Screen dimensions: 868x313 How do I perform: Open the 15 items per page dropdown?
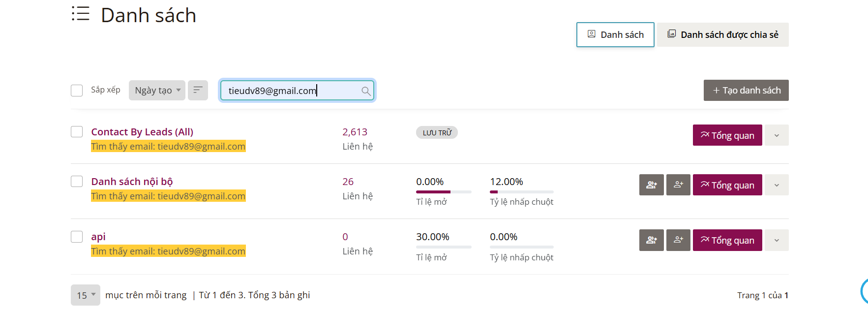click(86, 295)
